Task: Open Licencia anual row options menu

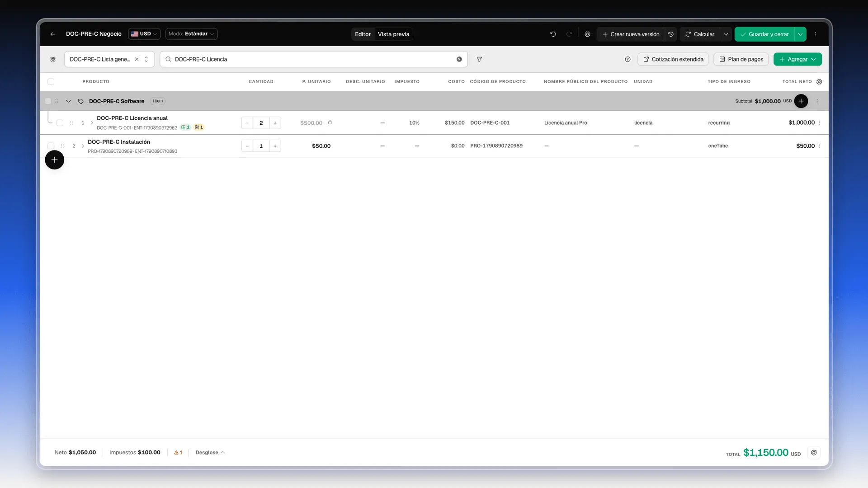Action: (x=819, y=122)
